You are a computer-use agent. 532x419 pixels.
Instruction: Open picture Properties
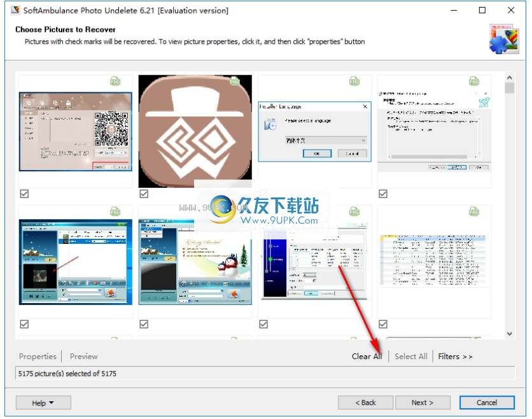[x=38, y=356]
